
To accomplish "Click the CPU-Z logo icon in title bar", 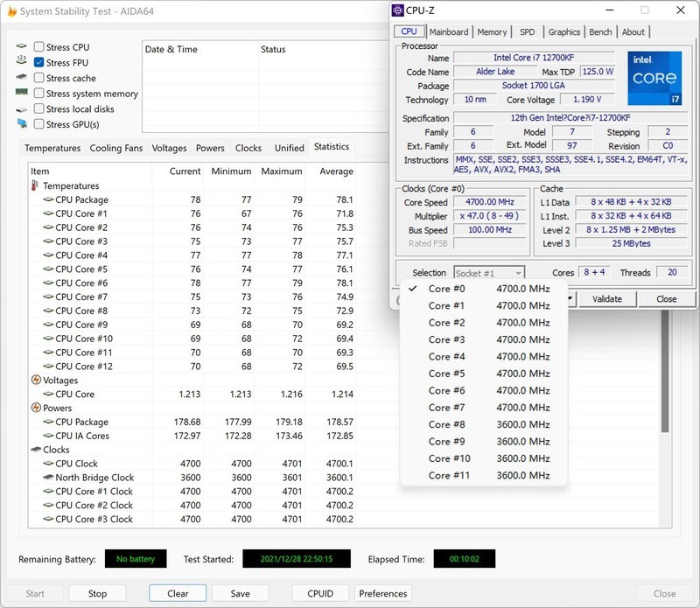I will tap(398, 11).
